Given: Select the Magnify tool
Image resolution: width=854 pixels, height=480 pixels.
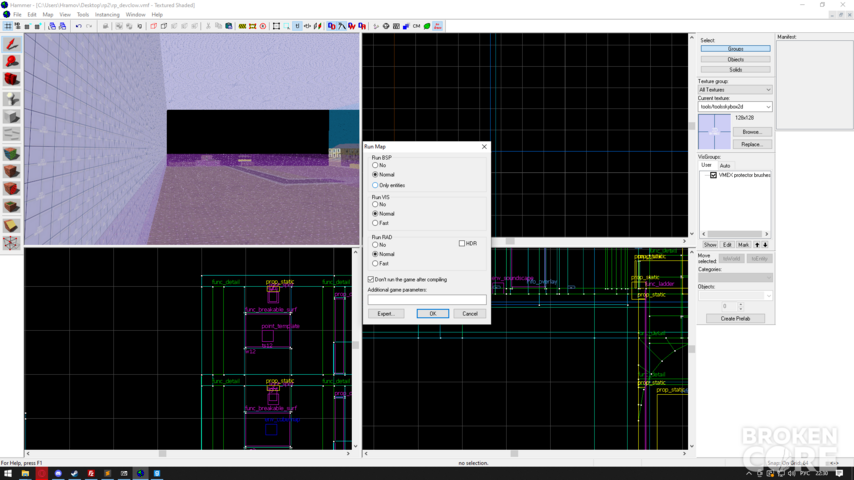Looking at the screenshot, I should coord(11,62).
